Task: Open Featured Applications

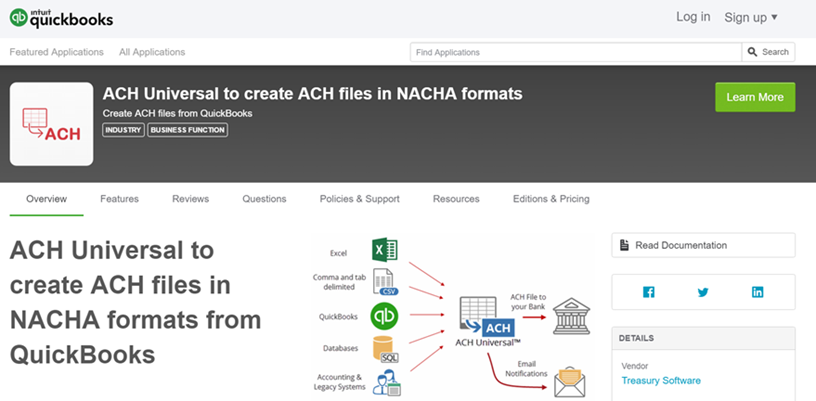Action: (x=57, y=52)
